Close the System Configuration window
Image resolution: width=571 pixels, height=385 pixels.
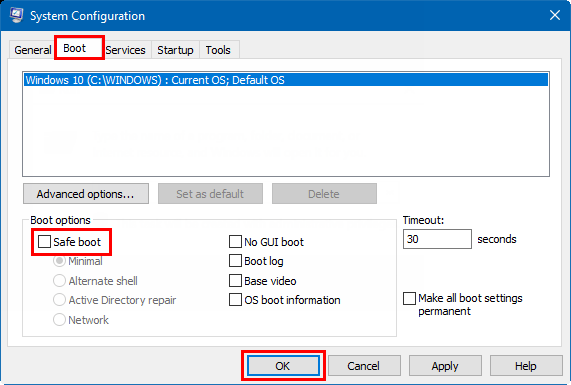pos(555,15)
